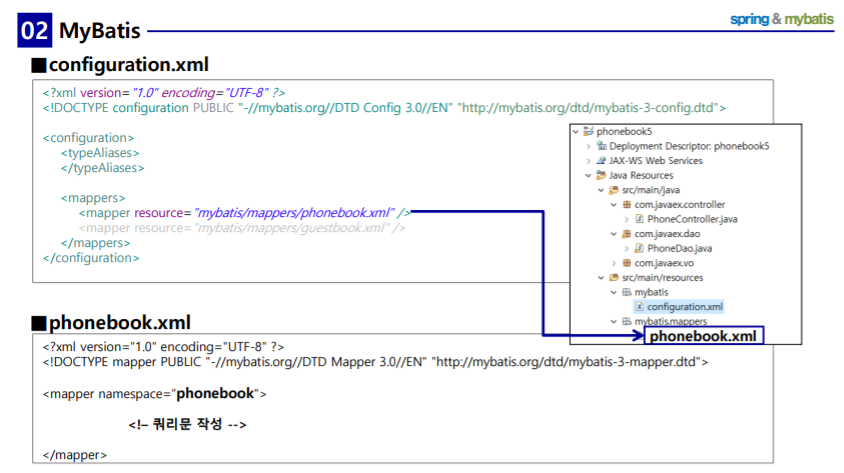Expand the com.javaex.vo package

click(614, 263)
